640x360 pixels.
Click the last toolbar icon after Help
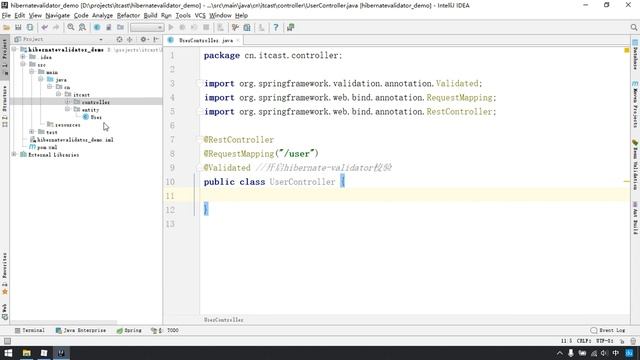290,27
